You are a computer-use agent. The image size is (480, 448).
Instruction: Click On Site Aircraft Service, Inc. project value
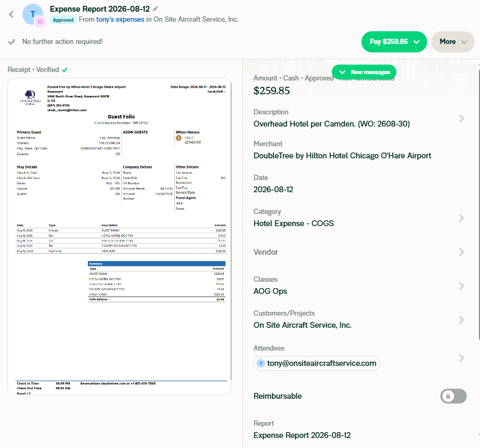[x=303, y=325]
